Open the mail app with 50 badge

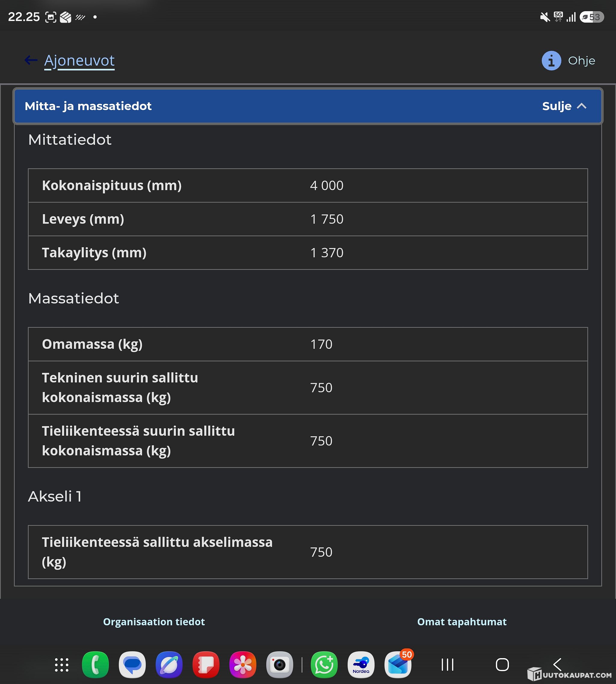[x=398, y=665]
